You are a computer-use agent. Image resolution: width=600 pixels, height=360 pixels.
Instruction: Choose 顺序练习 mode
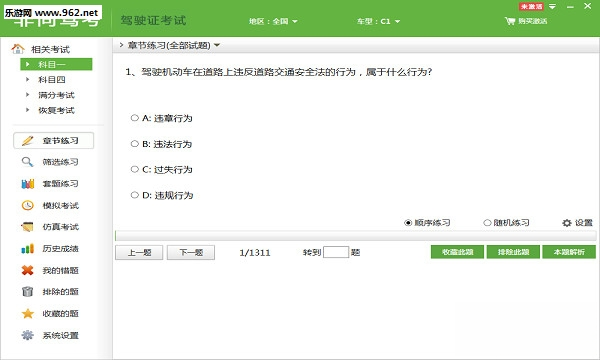tap(408, 223)
